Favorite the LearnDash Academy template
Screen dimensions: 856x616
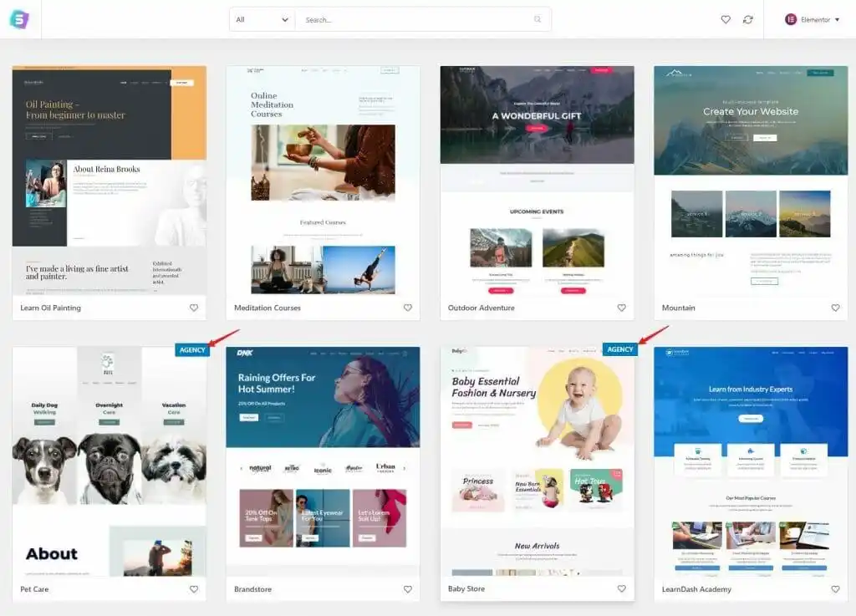pos(835,589)
